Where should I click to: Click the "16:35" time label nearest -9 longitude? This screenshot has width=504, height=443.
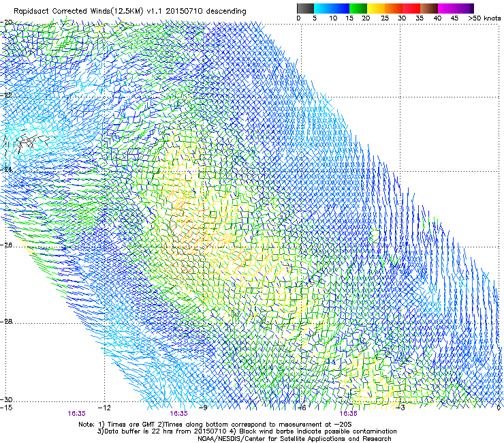tap(178, 414)
